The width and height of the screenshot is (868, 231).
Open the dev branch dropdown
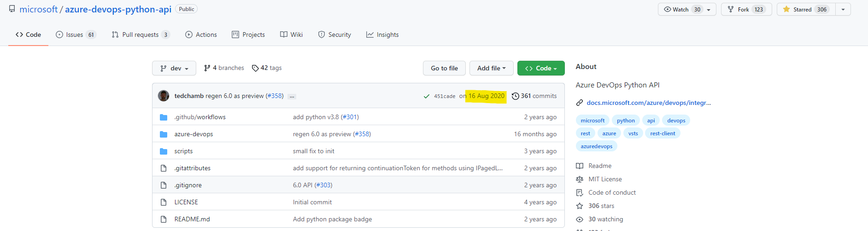174,68
